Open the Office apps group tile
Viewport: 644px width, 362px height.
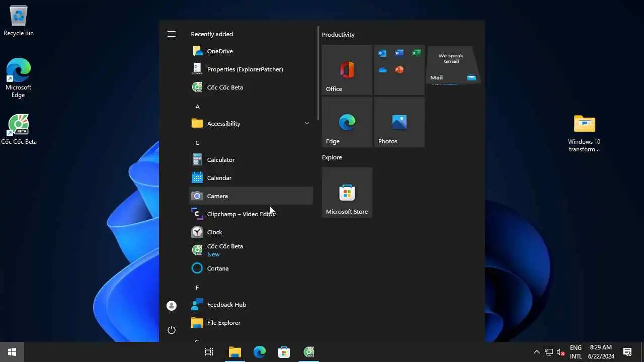399,70
